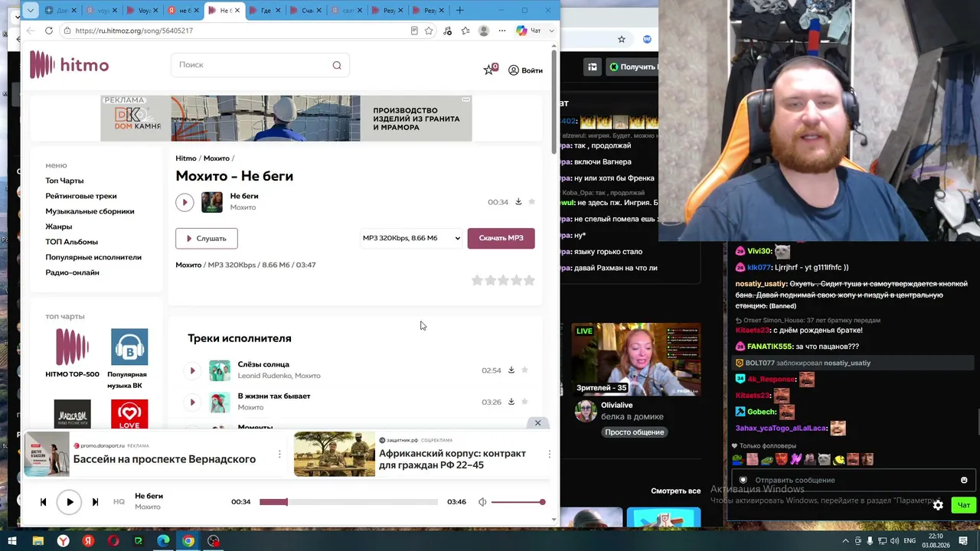980x551 pixels.
Task: Open the Windows Start menu
Action: (x=12, y=541)
